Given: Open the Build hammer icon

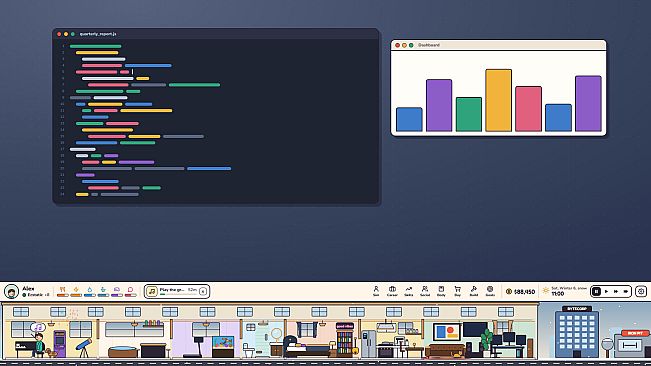Looking at the screenshot, I should (474, 291).
